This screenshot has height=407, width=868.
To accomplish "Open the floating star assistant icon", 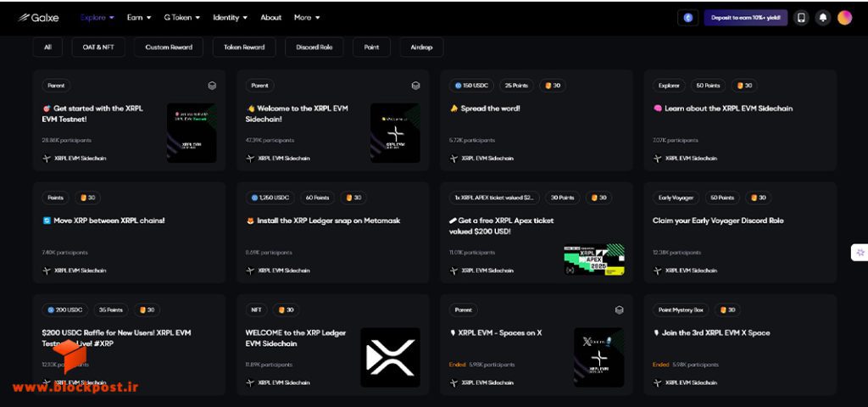I will (x=860, y=253).
